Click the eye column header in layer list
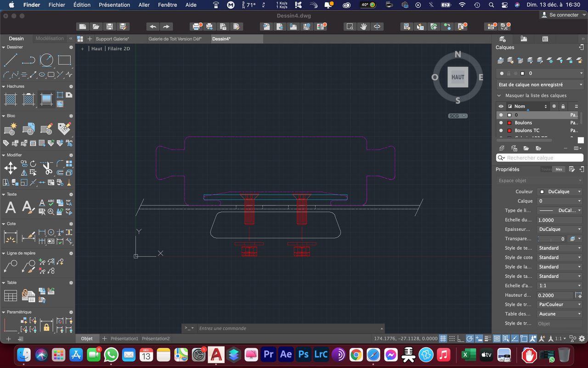 [x=501, y=106]
